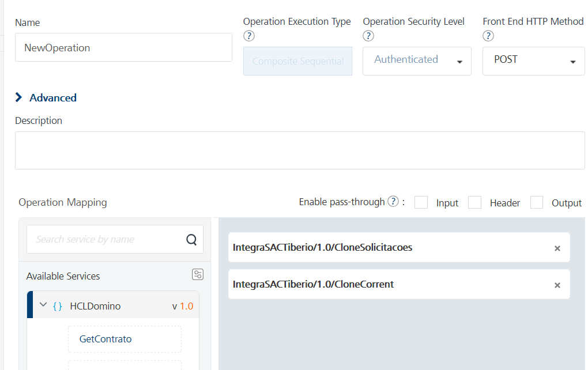Open the Available Services filter settings icon
The image size is (588, 370).
tap(198, 274)
